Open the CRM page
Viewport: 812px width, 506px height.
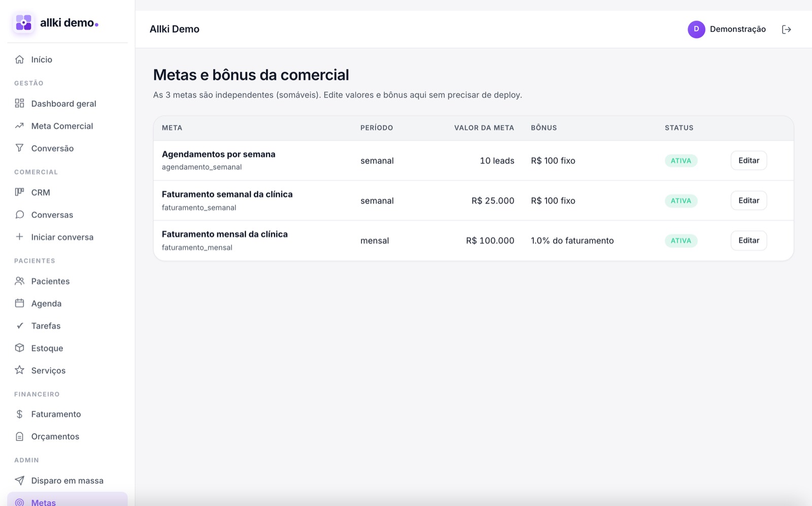pyautogui.click(x=67, y=192)
